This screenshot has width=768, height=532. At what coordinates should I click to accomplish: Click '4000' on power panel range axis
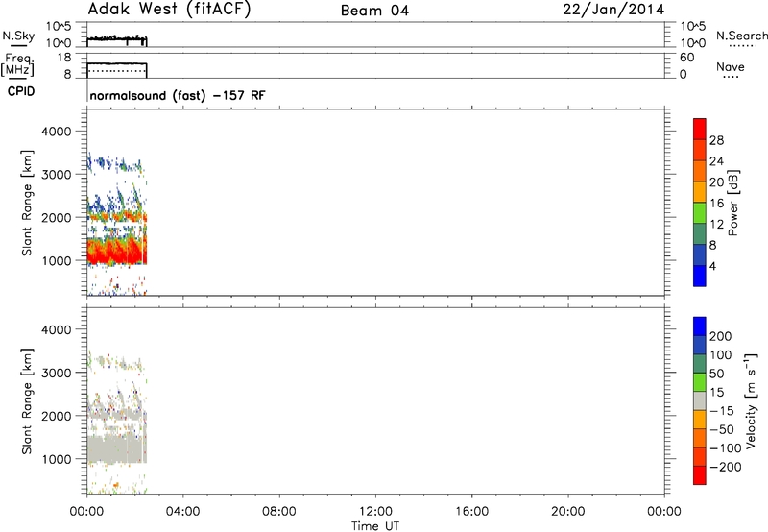tap(57, 132)
